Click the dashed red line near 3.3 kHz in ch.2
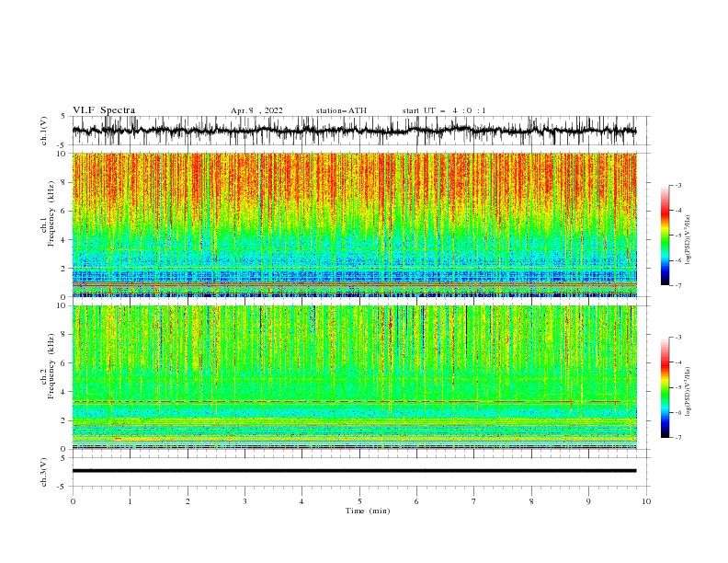The height and width of the screenshot is (563, 728). (x=354, y=401)
